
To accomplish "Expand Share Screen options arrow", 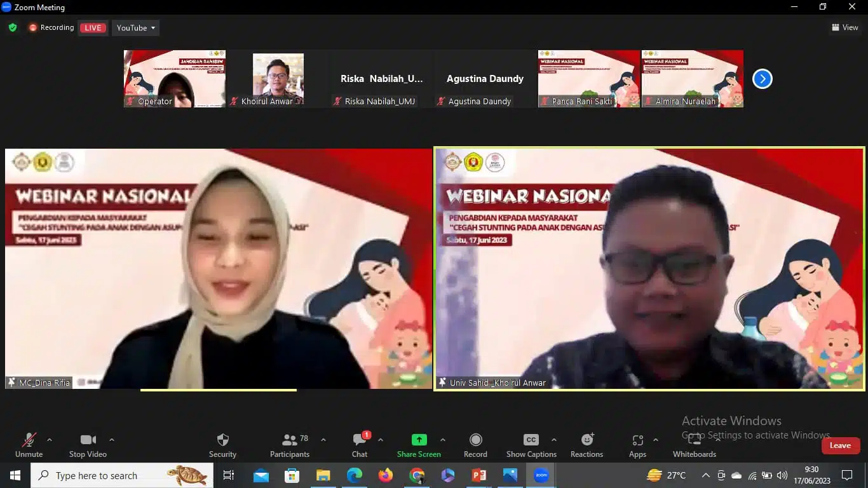I will pos(443,440).
